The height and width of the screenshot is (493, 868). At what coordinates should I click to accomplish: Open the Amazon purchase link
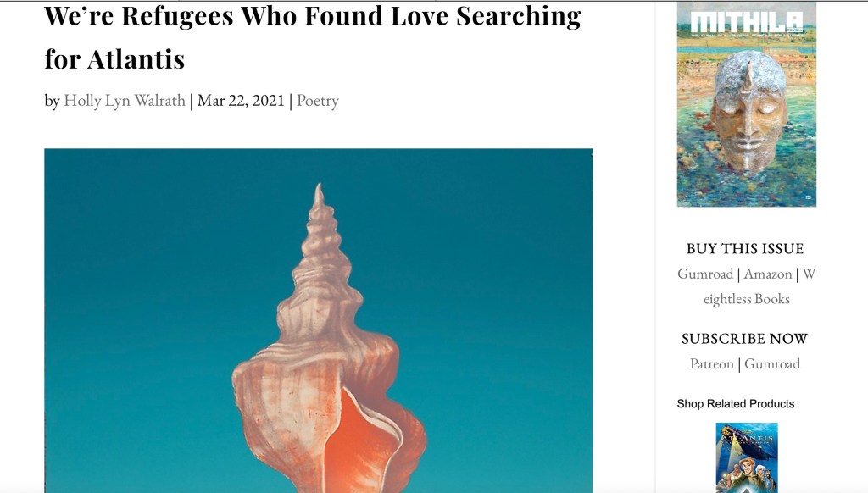[x=768, y=274]
